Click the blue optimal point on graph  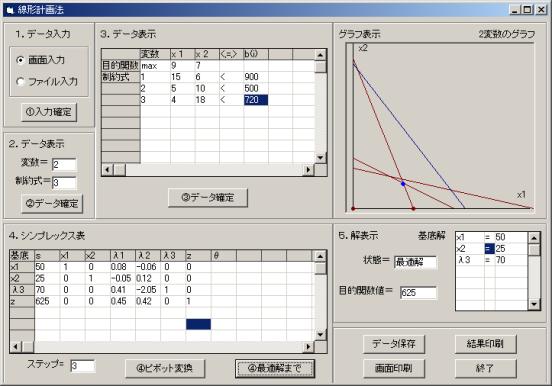pos(403,183)
